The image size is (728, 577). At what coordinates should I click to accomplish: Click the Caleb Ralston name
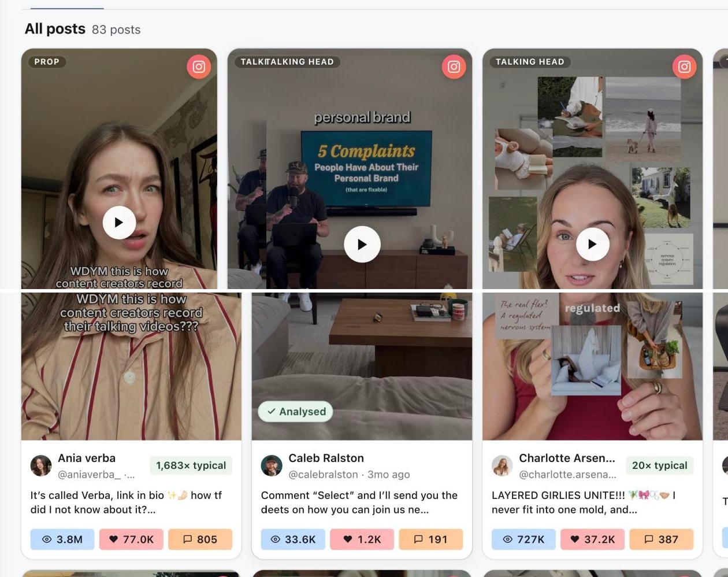tap(326, 458)
